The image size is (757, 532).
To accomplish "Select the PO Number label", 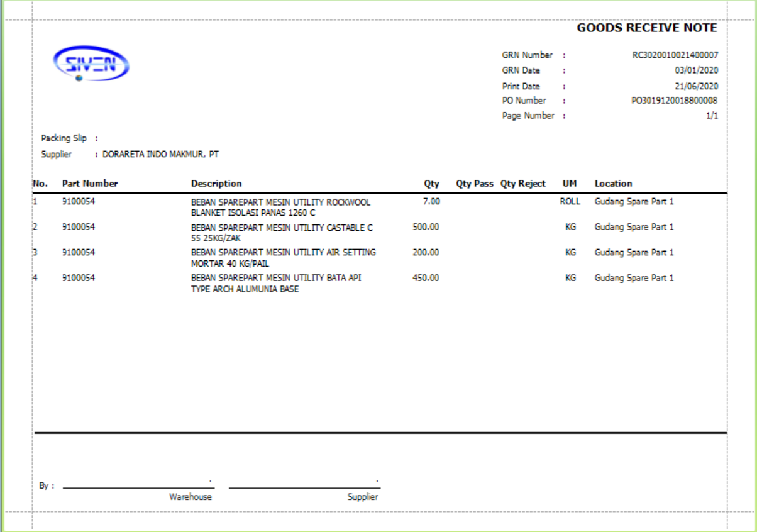I will coord(524,101).
